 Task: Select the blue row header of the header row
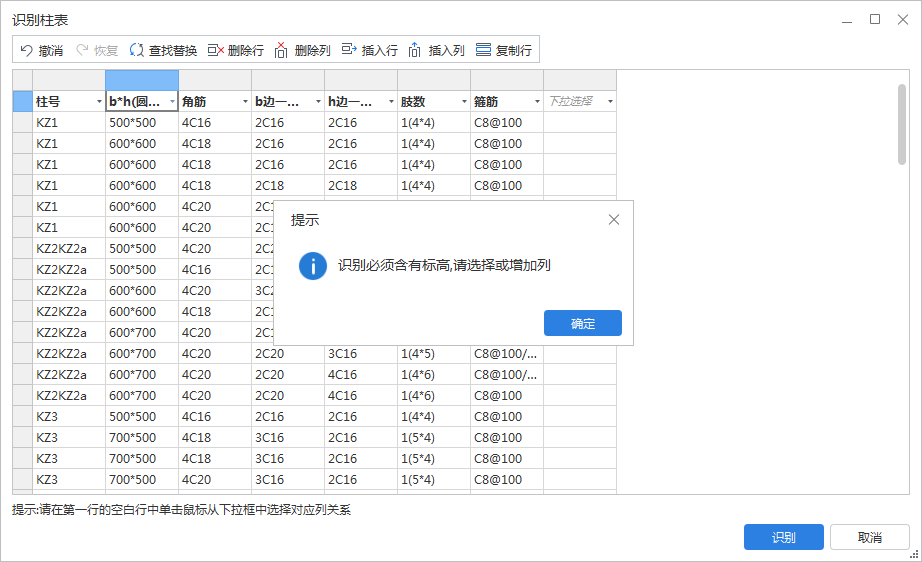coord(22,101)
